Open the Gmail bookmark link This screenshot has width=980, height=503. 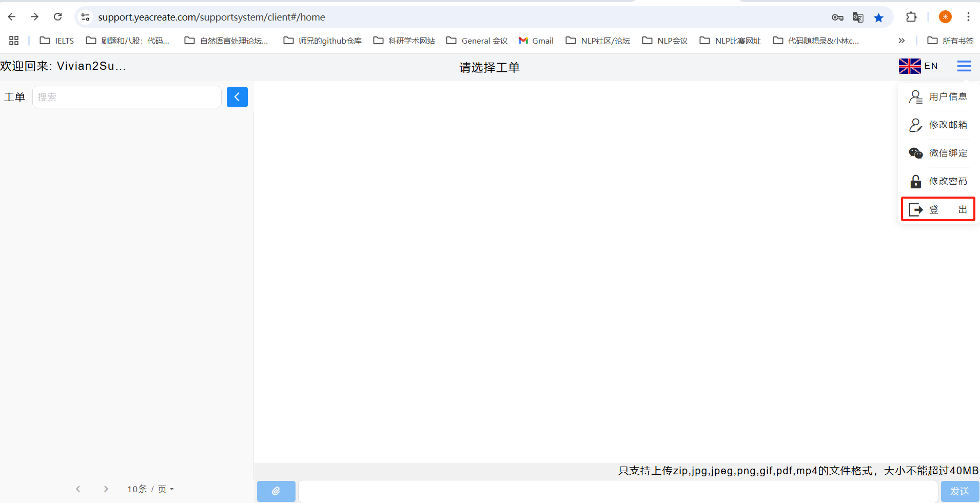(x=536, y=41)
